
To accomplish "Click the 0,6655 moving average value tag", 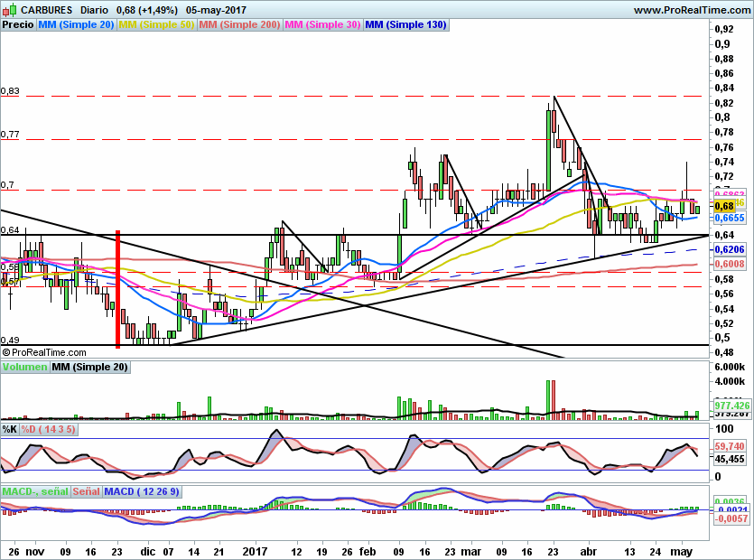I will pyautogui.click(x=730, y=218).
